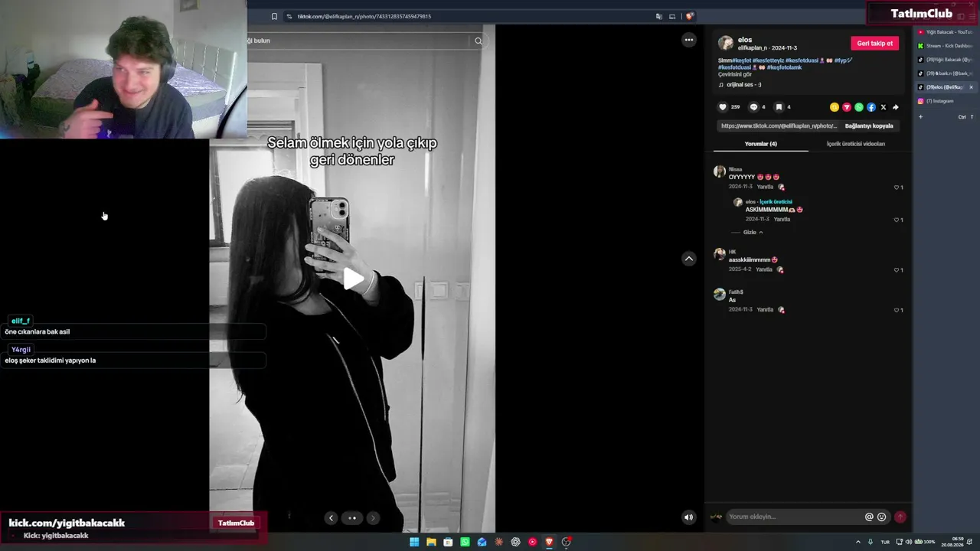Image resolution: width=980 pixels, height=551 pixels.
Task: Open Brave Shields icon
Action: pyautogui.click(x=690, y=16)
